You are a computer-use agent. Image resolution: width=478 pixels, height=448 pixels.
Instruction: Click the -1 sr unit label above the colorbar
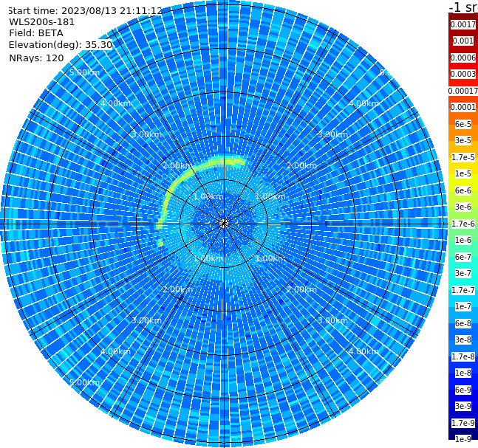click(x=463, y=7)
